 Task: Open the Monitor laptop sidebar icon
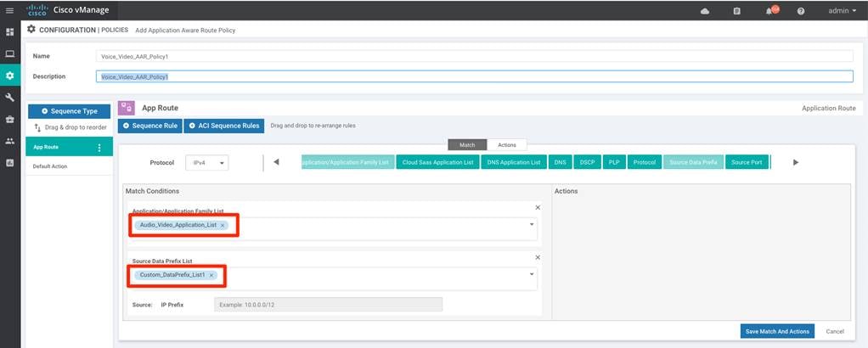point(9,53)
